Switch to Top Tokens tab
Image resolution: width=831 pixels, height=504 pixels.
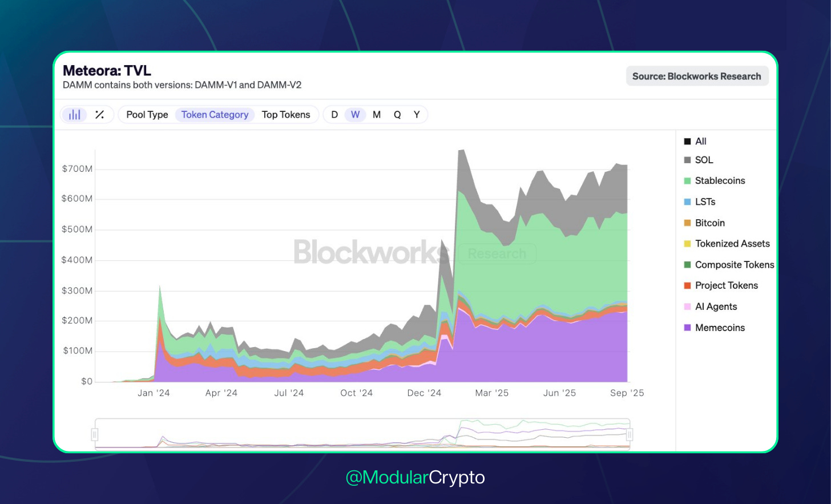[x=286, y=115]
